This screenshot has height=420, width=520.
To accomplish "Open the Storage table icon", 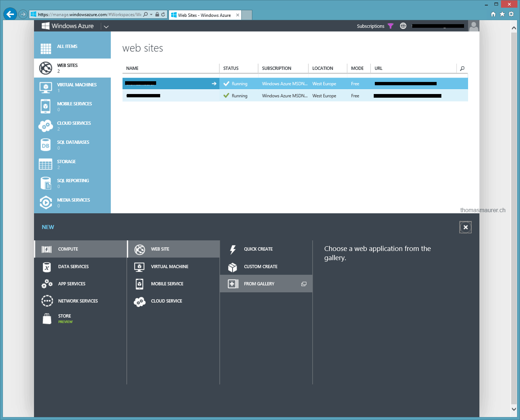I will [x=46, y=164].
